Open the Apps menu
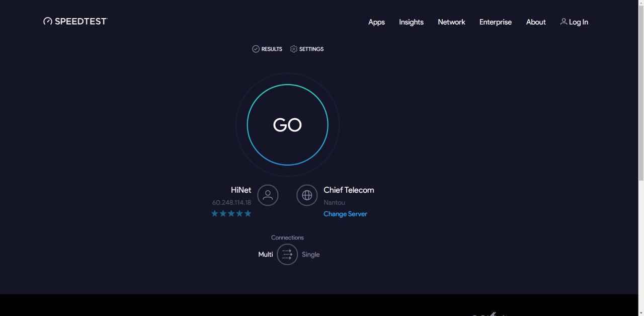The width and height of the screenshot is (644, 316). [x=376, y=22]
